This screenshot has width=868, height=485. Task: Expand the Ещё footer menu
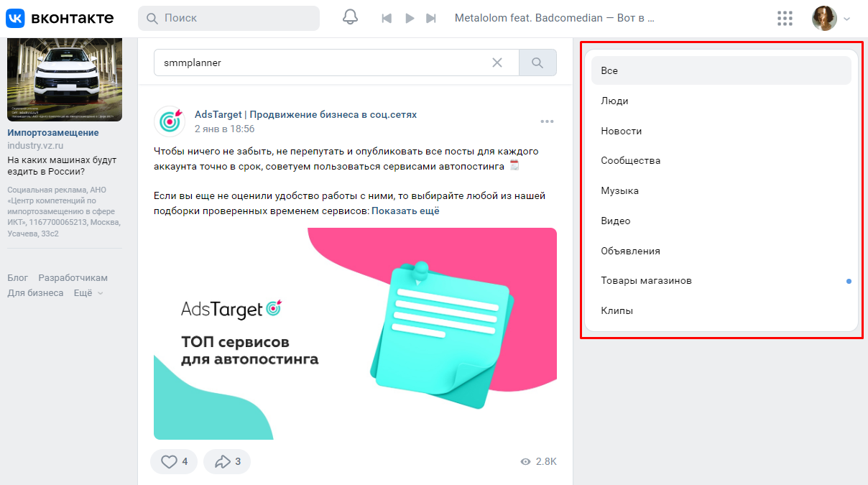(x=88, y=293)
